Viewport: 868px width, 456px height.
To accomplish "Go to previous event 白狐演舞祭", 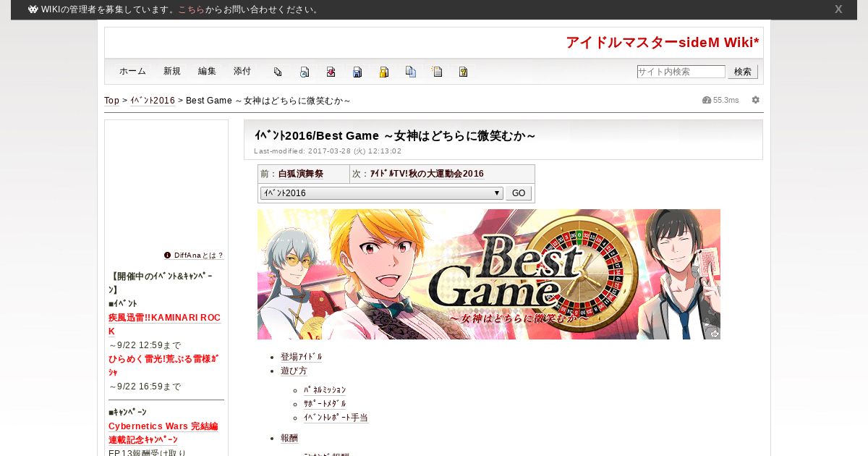I will (x=302, y=174).
